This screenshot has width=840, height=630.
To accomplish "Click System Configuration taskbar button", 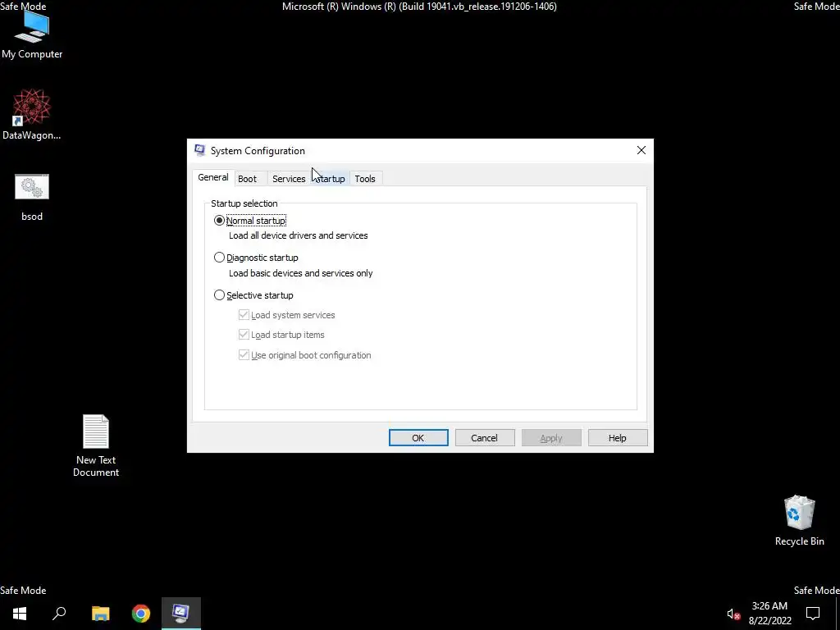I will pos(181,613).
